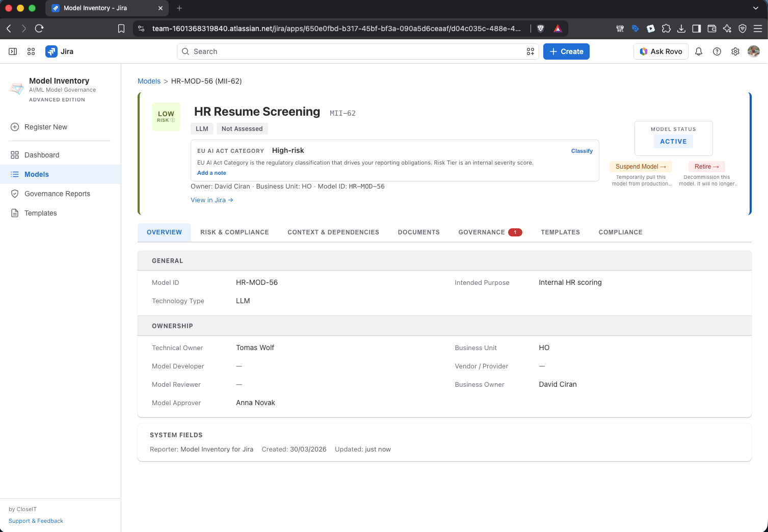This screenshot has width=768, height=532.
Task: Click the Classify link for EU AI Act category
Action: 582,151
